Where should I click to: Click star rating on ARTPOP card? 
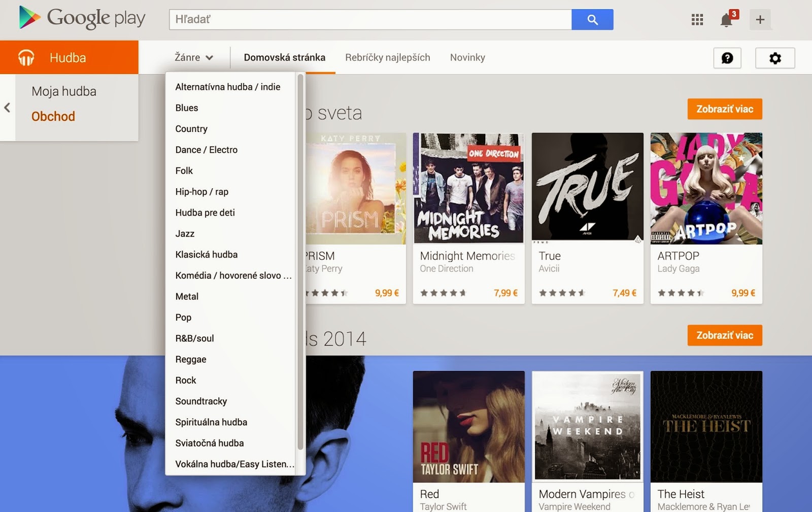[x=681, y=293]
